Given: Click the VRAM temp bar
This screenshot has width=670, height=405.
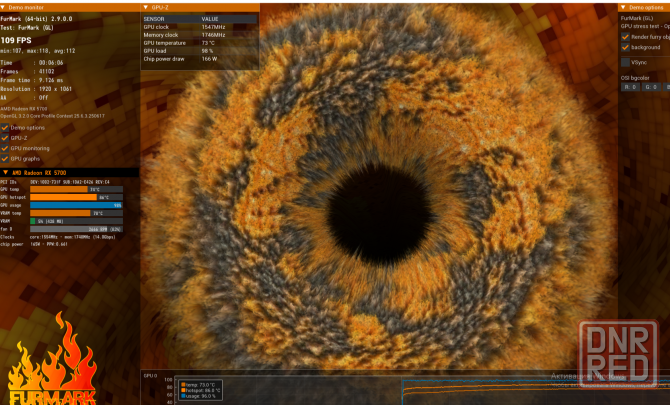Looking at the screenshot, I should 76,213.
